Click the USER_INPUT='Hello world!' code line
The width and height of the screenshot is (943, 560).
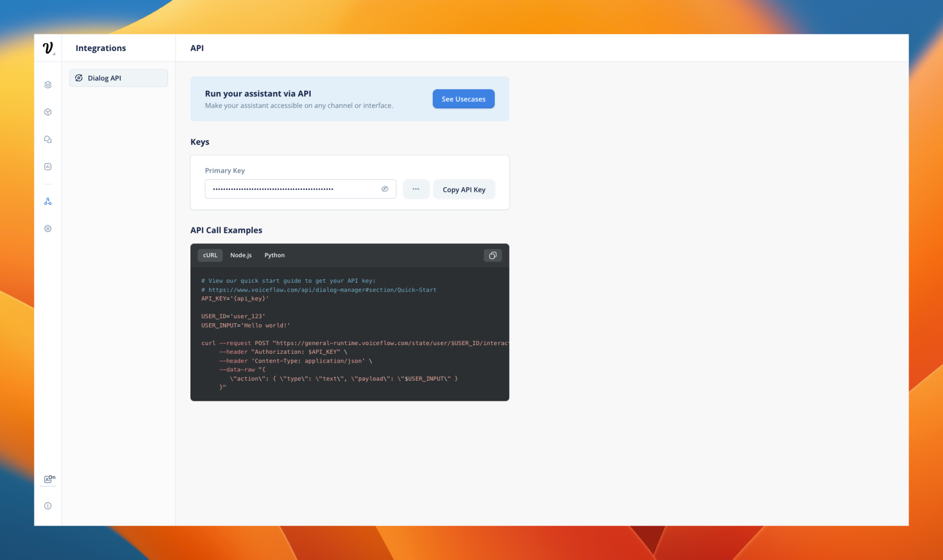(246, 325)
